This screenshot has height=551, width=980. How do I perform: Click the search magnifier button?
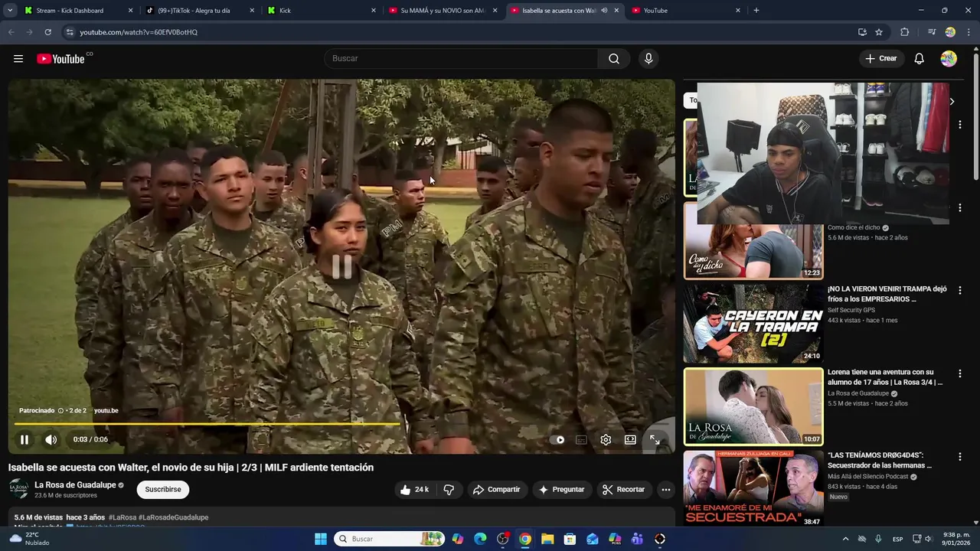(x=614, y=59)
